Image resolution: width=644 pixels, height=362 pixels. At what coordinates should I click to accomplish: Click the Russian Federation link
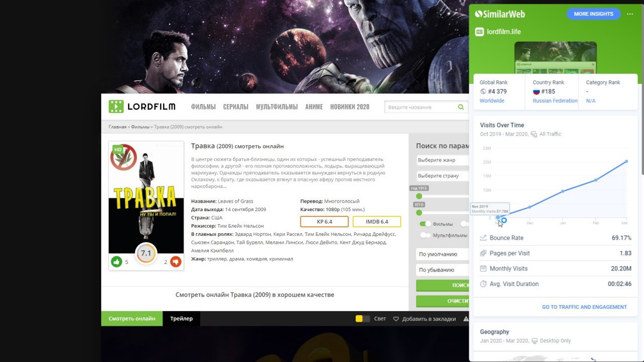pyautogui.click(x=555, y=101)
